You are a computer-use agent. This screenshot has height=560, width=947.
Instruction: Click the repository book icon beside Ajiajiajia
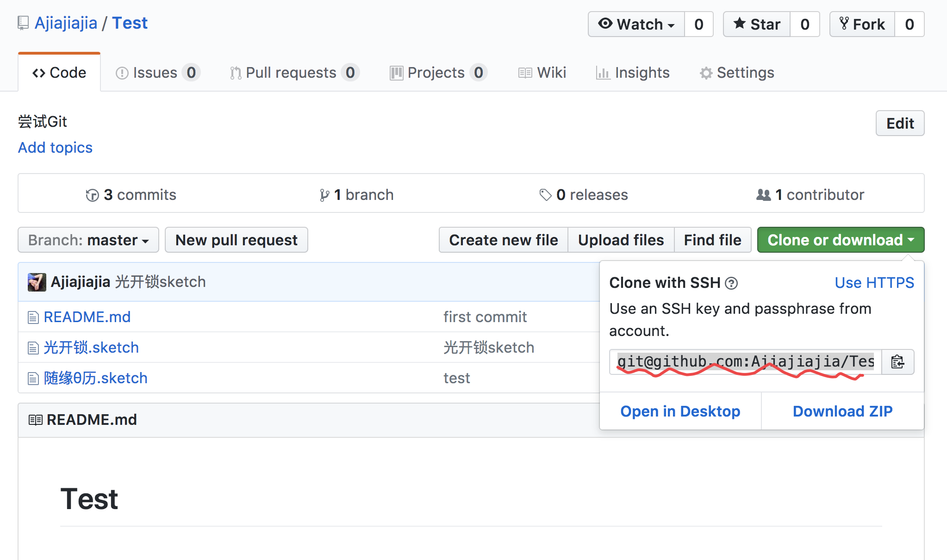click(x=23, y=23)
